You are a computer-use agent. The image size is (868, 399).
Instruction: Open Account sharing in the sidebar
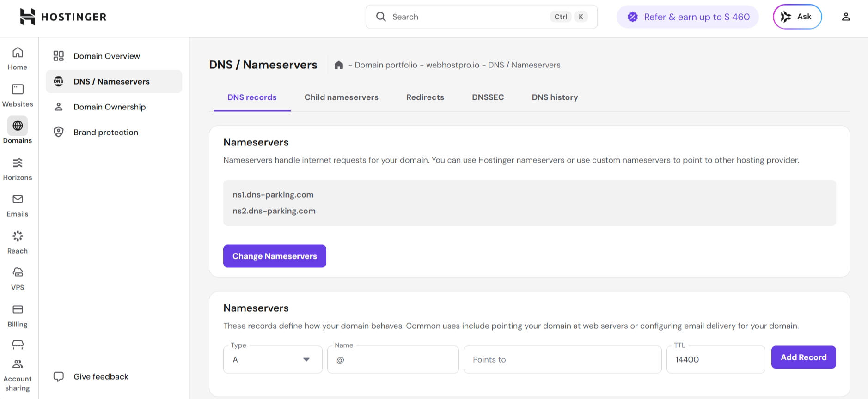(x=18, y=375)
